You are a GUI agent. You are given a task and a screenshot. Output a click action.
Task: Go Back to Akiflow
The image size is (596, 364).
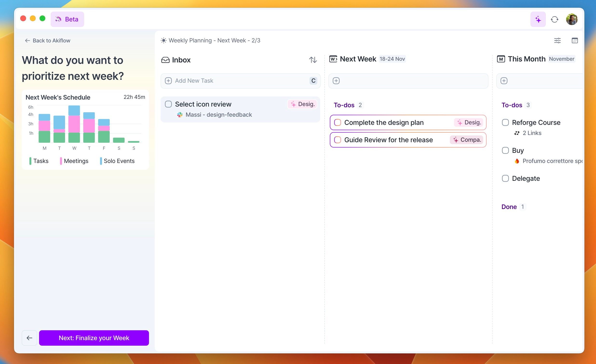[48, 41]
